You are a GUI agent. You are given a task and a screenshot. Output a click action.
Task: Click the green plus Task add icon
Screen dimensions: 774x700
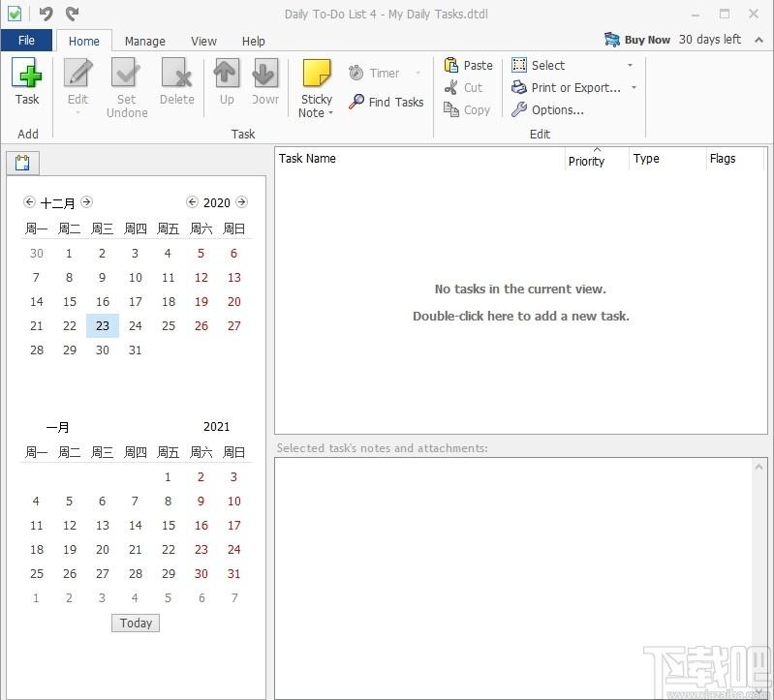point(27,73)
